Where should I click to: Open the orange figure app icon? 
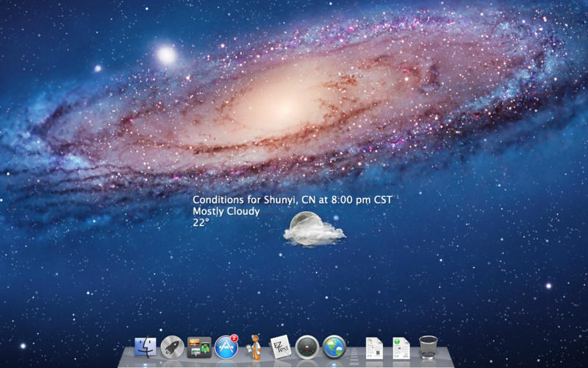click(x=255, y=347)
